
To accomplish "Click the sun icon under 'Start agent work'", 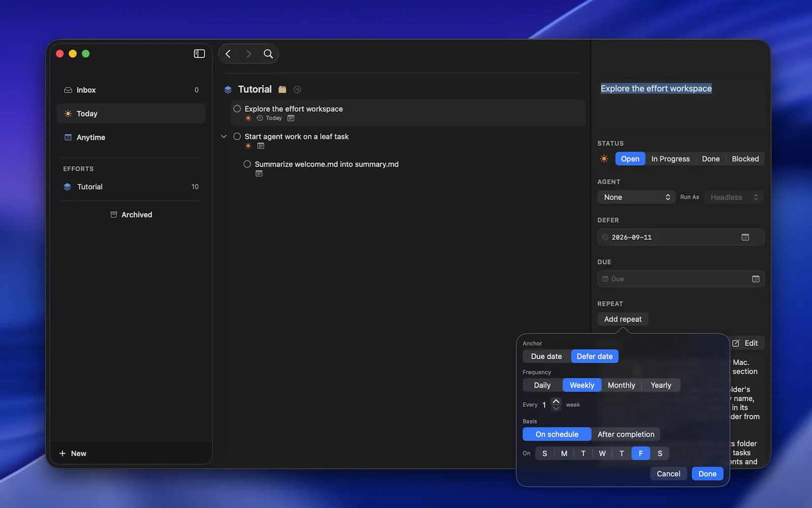I will [248, 146].
